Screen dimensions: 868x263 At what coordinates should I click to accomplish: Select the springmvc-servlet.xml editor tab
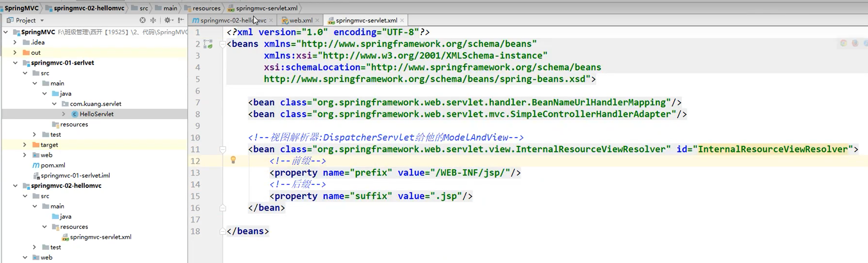click(366, 20)
